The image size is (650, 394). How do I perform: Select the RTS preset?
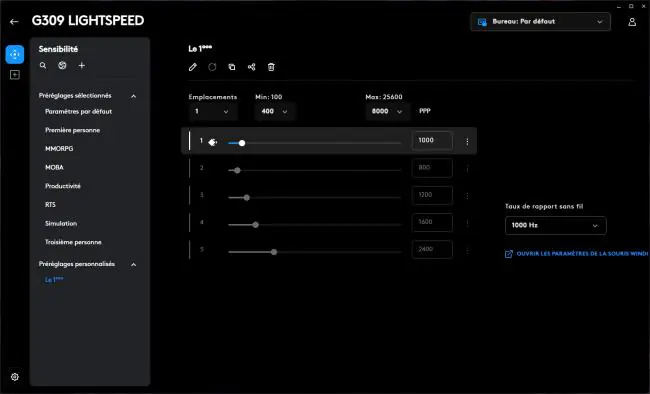[50, 204]
